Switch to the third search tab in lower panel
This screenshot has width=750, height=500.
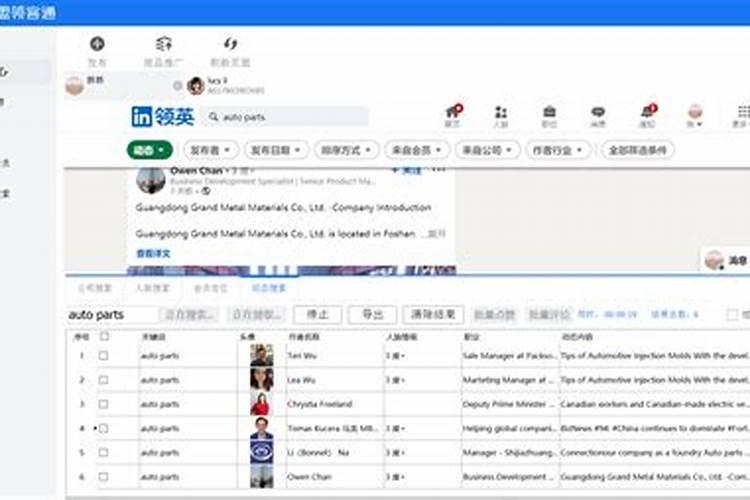[210, 288]
